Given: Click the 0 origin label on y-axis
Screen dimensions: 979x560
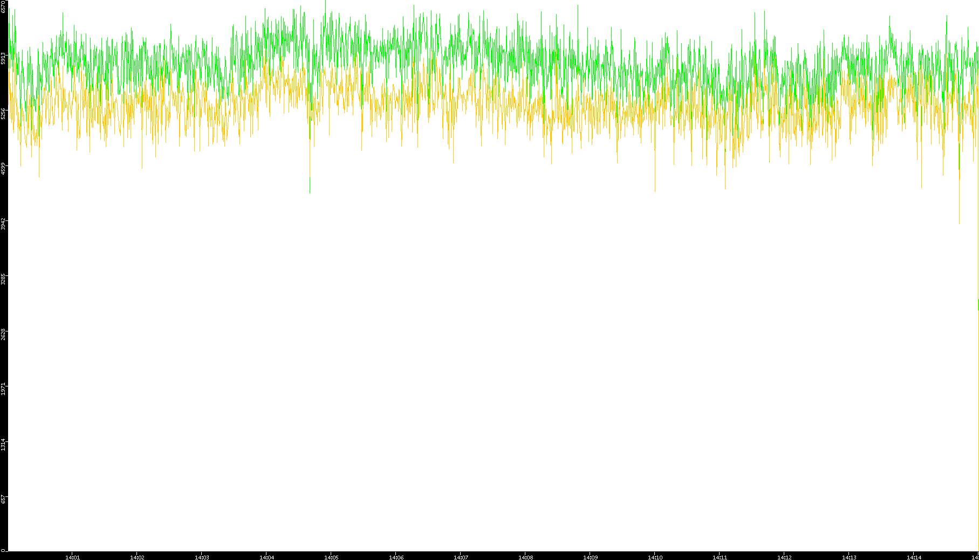Looking at the screenshot, I should click(x=3, y=550).
